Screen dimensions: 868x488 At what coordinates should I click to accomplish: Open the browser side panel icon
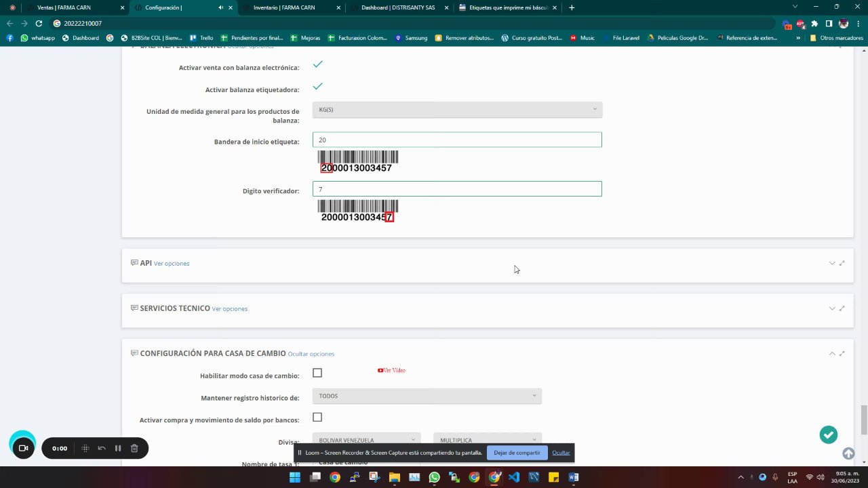829,23
